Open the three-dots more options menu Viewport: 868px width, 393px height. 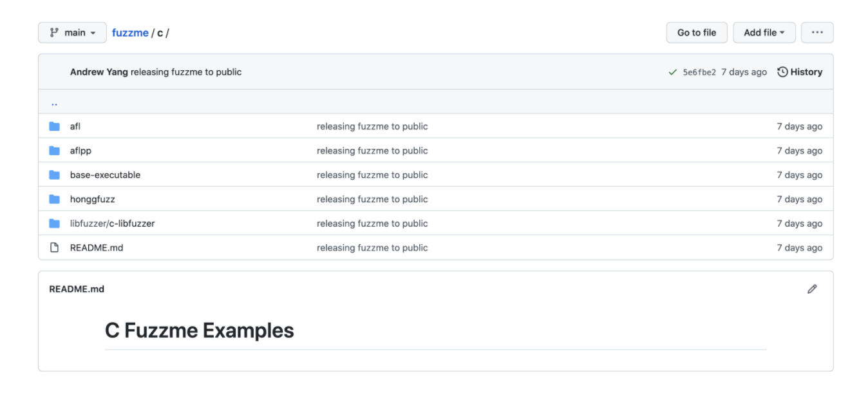[x=817, y=33]
